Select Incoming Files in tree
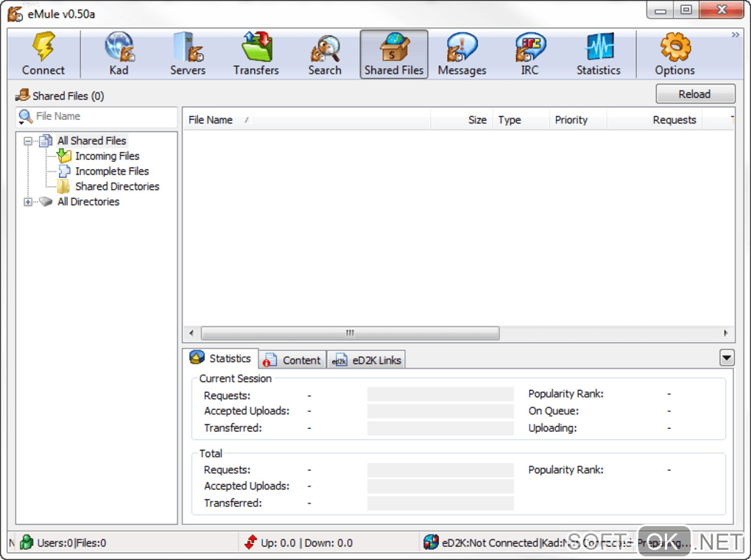 [107, 156]
